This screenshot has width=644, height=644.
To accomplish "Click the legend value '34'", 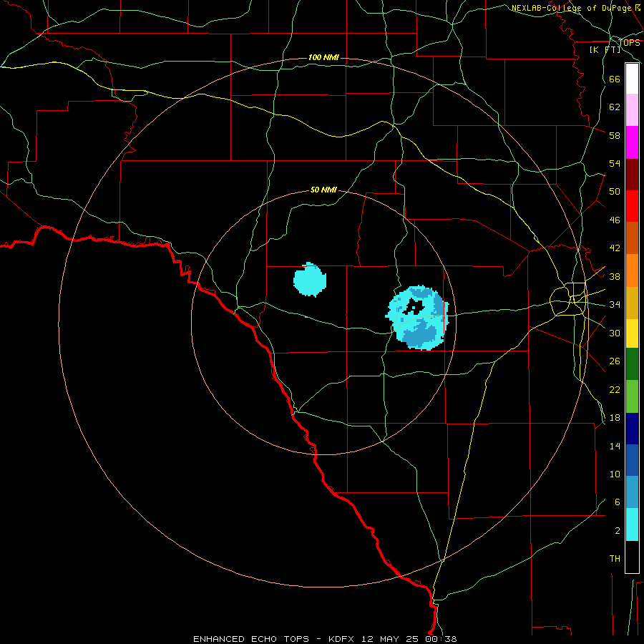I will 615,305.
